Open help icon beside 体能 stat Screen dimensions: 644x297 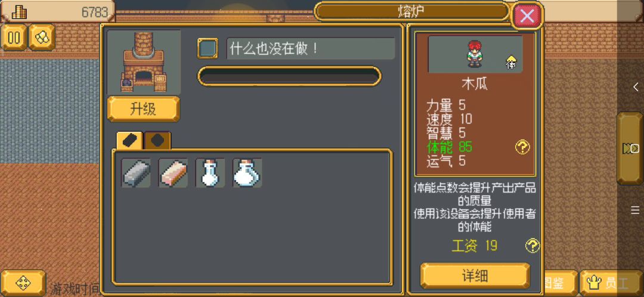point(522,147)
